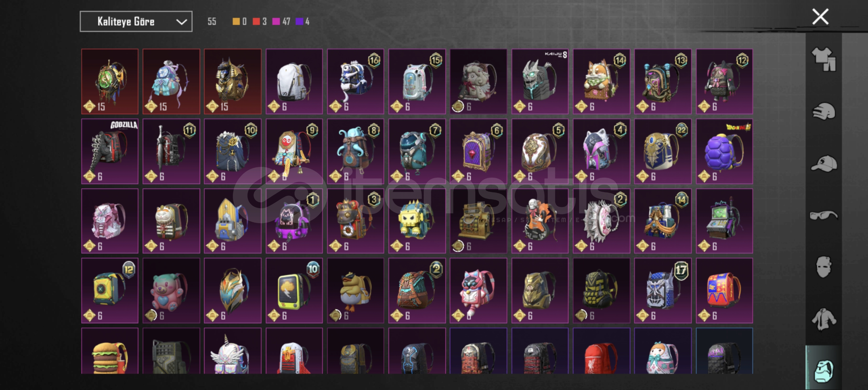Select the golden pharaoh mythic backpack
The width and height of the screenshot is (868, 390).
tap(232, 82)
